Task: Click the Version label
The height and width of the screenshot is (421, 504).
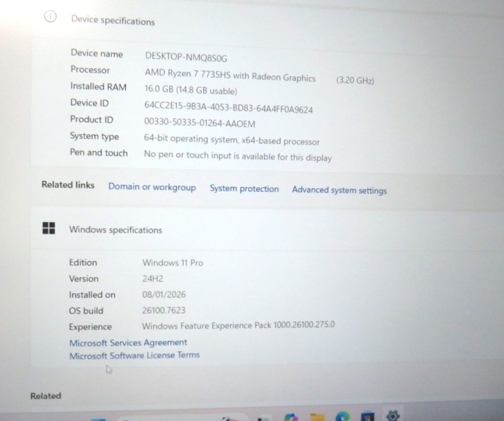Action: coord(84,278)
